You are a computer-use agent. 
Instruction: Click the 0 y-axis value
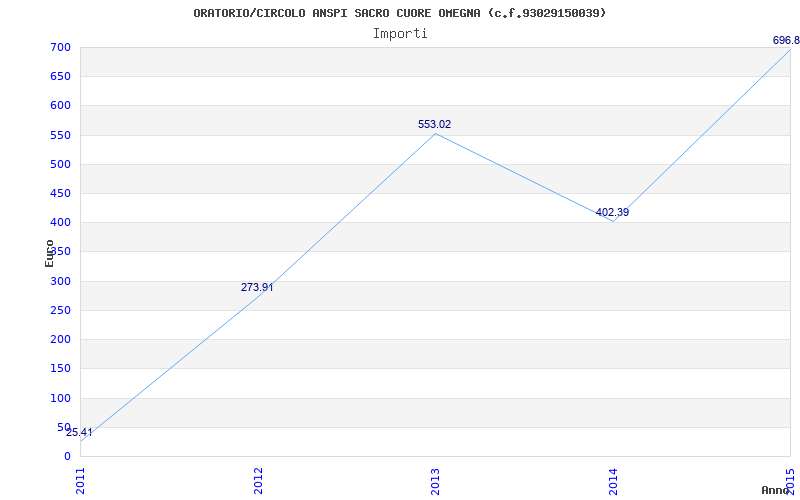pos(67,456)
